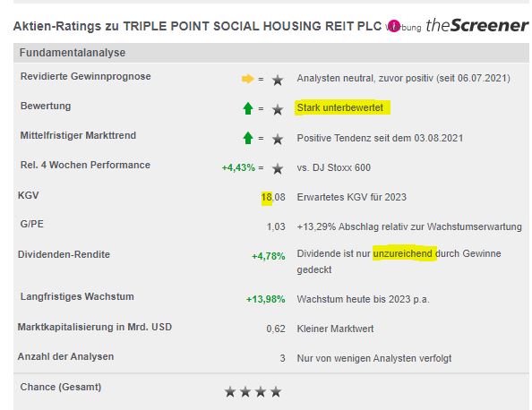Open theScreener logo link
The image size is (532, 410).
point(477,25)
